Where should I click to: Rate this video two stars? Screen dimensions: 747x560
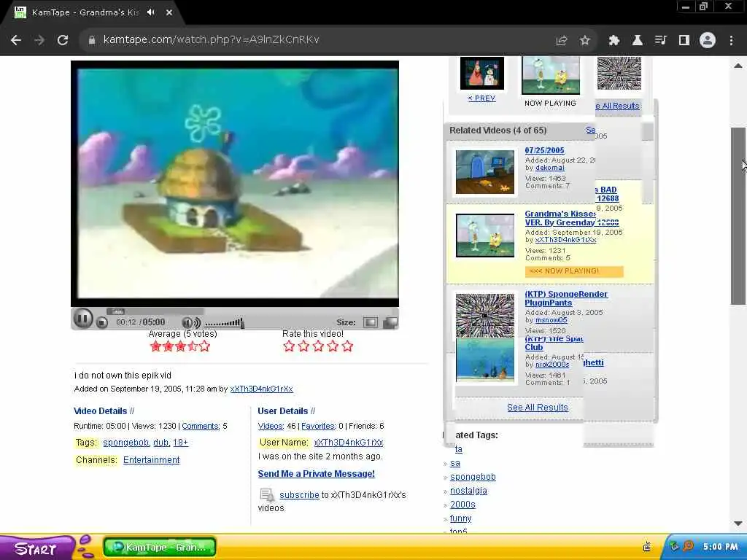click(303, 346)
